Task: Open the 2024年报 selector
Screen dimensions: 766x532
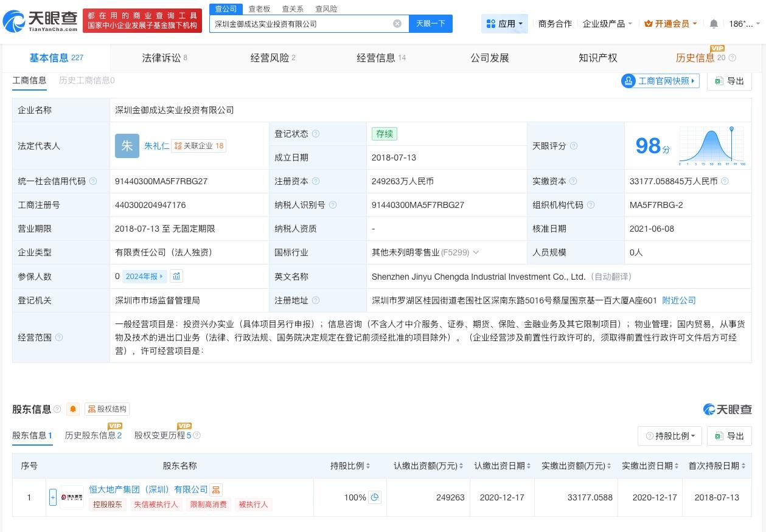Action: (144, 276)
